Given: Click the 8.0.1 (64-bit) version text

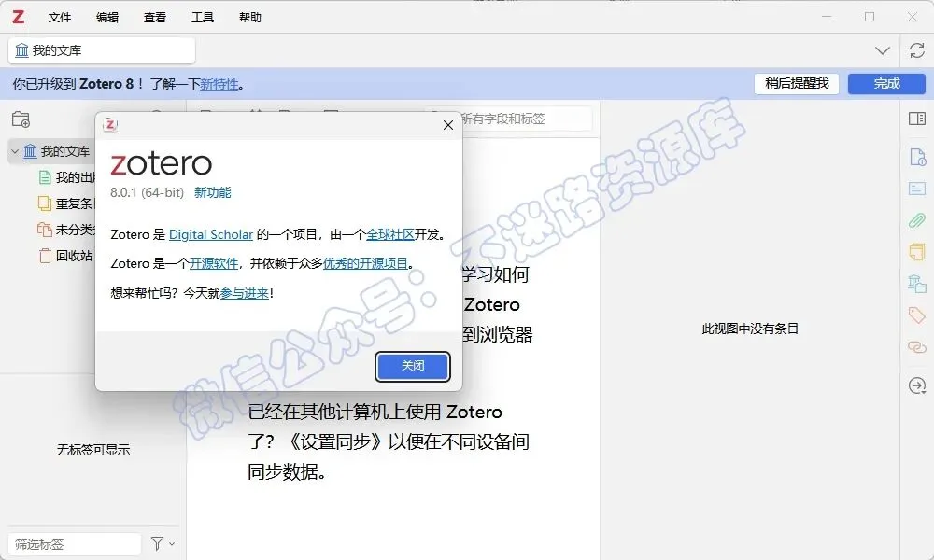Looking at the screenshot, I should pyautogui.click(x=148, y=192).
